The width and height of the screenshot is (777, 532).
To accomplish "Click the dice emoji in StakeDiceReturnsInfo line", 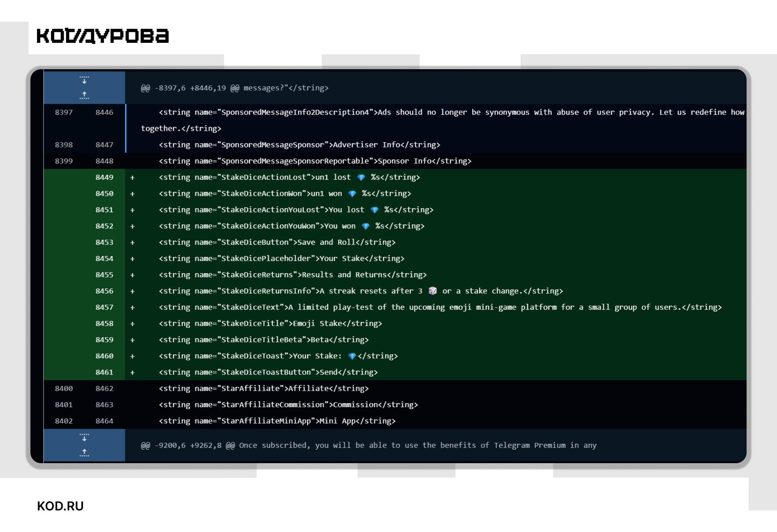I will pos(433,291).
